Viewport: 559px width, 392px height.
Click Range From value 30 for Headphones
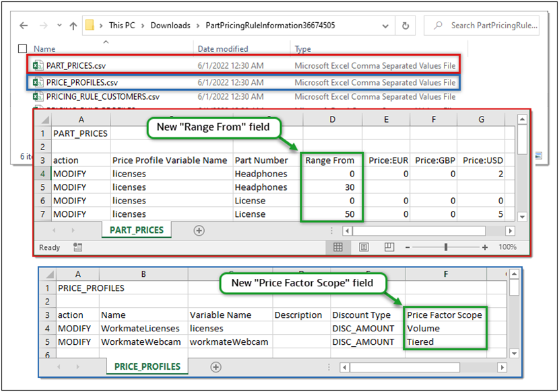(x=332, y=187)
